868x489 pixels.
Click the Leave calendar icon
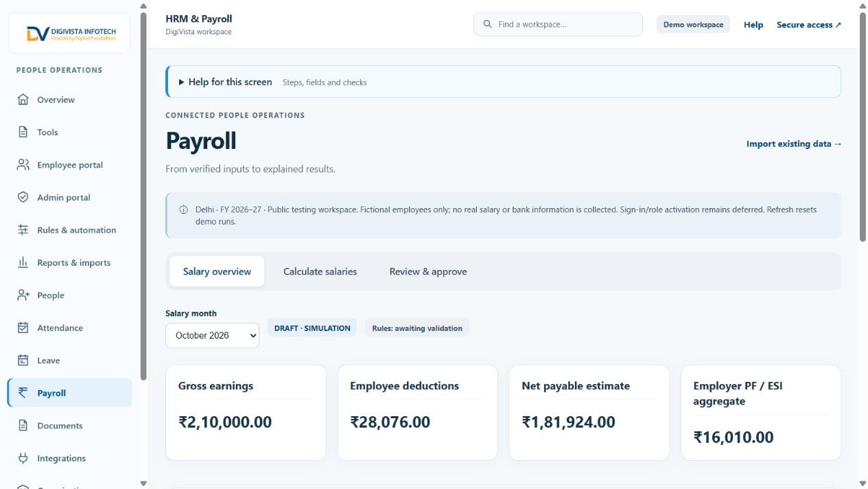[23, 361]
